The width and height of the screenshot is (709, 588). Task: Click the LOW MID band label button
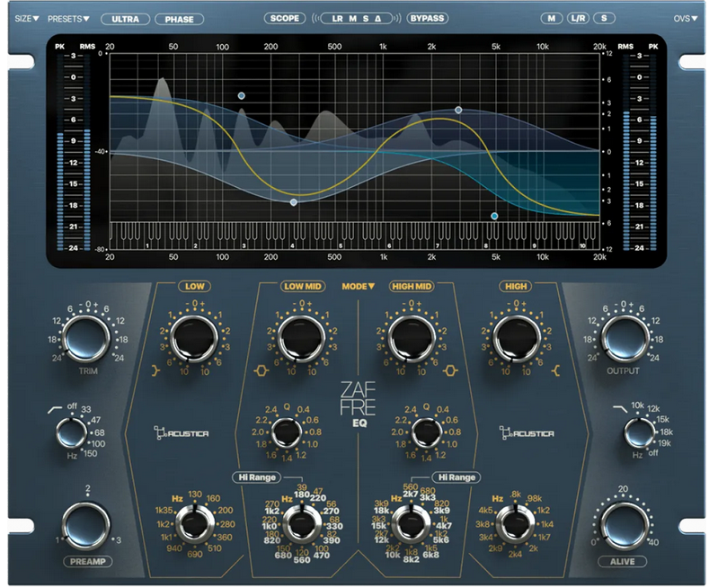click(x=303, y=286)
